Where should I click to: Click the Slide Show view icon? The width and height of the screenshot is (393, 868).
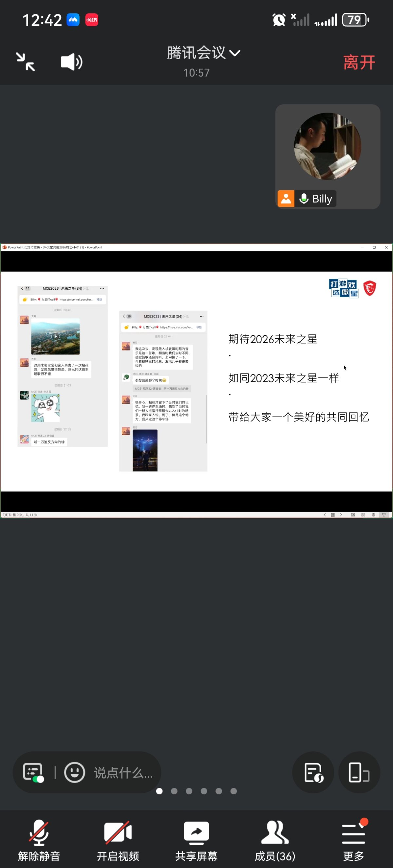click(x=384, y=515)
